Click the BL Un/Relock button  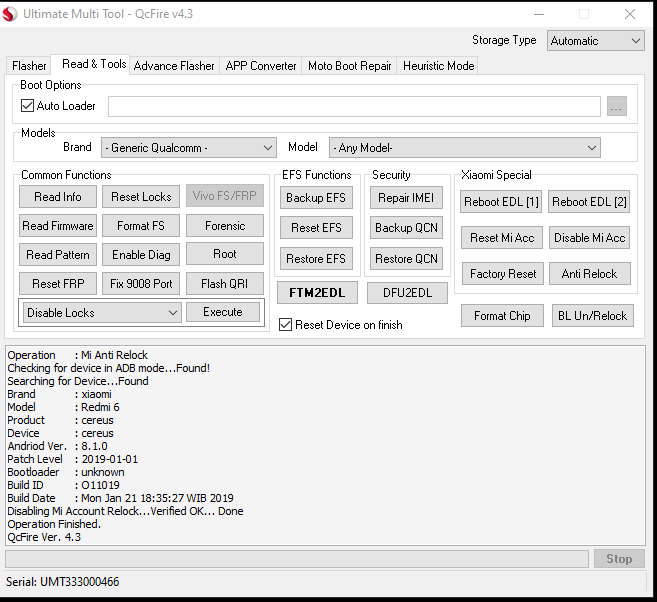[x=592, y=315]
